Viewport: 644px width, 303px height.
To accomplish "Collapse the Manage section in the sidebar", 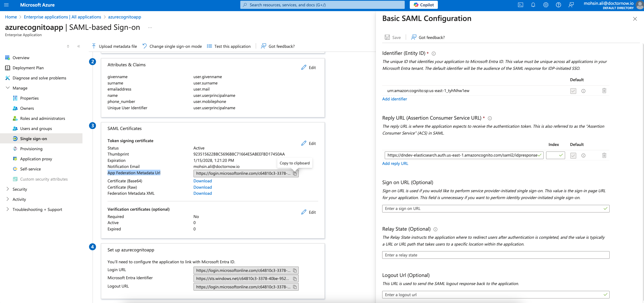I will (x=8, y=88).
